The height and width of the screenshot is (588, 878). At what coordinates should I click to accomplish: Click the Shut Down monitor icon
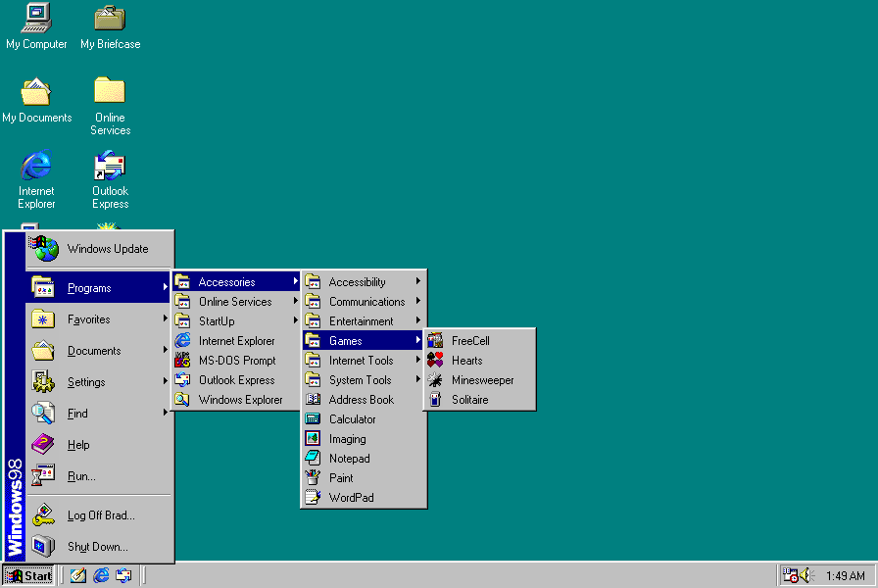[x=43, y=547]
